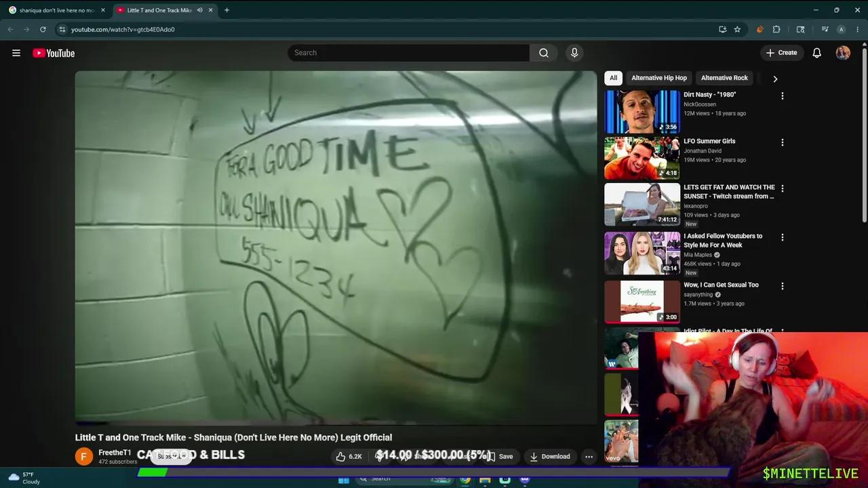Reload the current page

43,29
